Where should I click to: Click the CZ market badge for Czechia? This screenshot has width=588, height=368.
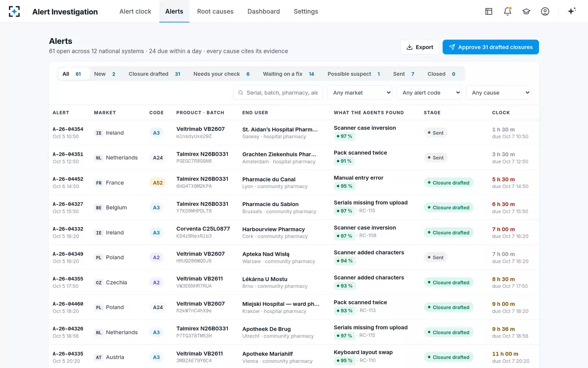tap(99, 283)
